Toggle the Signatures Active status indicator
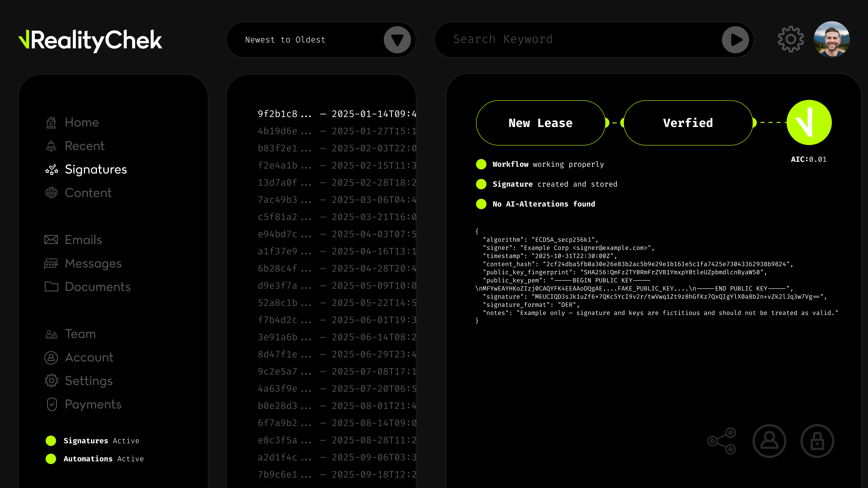The image size is (868, 488). coord(51,441)
